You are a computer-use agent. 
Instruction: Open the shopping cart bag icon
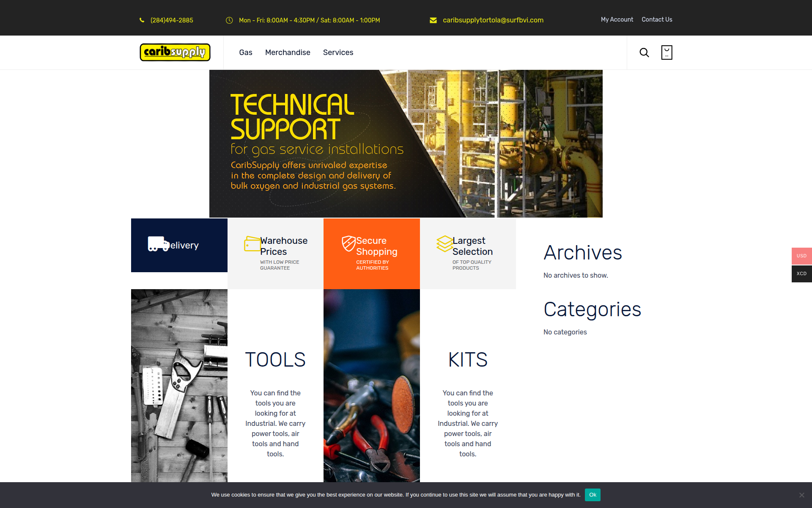pos(667,52)
